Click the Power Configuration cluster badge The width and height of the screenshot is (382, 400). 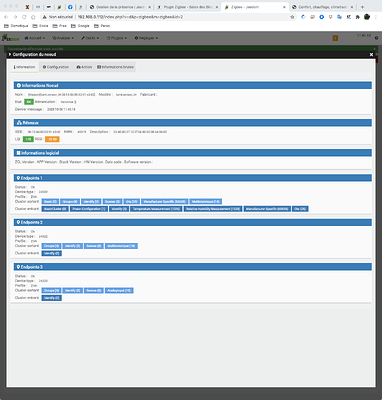[89, 209]
